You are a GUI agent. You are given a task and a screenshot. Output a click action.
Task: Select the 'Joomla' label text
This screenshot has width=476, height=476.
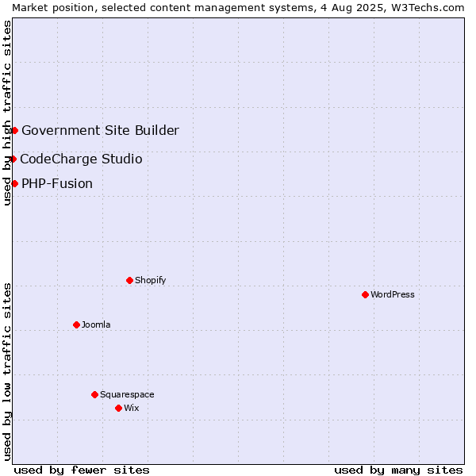(x=96, y=324)
